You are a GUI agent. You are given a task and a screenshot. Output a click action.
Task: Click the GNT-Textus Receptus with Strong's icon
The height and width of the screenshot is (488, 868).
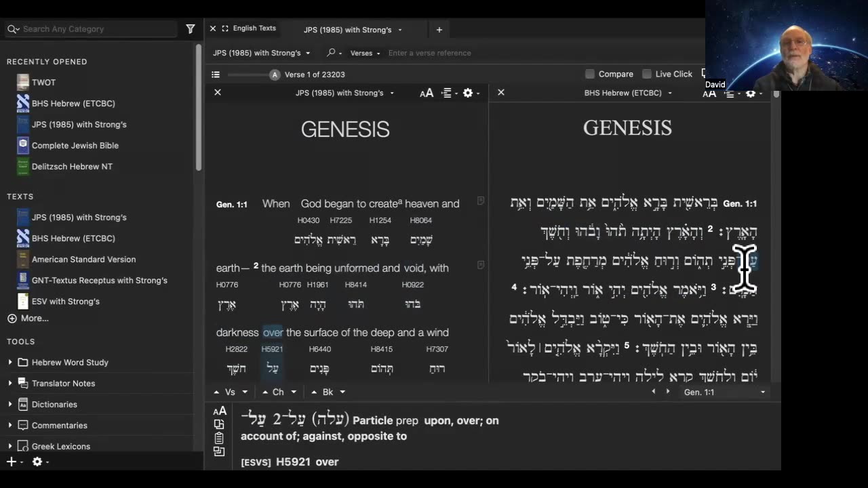[x=23, y=280]
